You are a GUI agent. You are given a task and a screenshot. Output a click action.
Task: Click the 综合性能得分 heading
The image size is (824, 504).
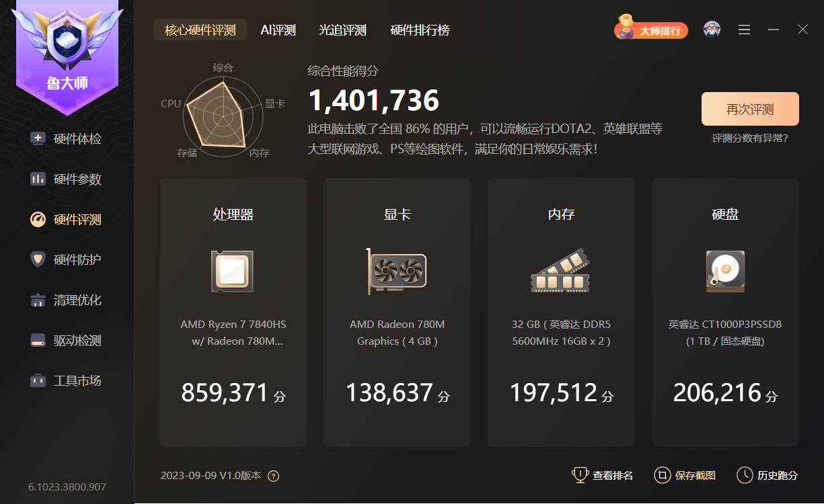343,71
